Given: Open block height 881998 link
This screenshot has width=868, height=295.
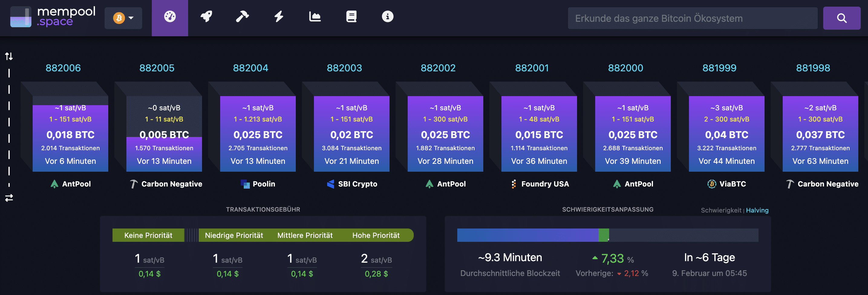Looking at the screenshot, I should 813,68.
